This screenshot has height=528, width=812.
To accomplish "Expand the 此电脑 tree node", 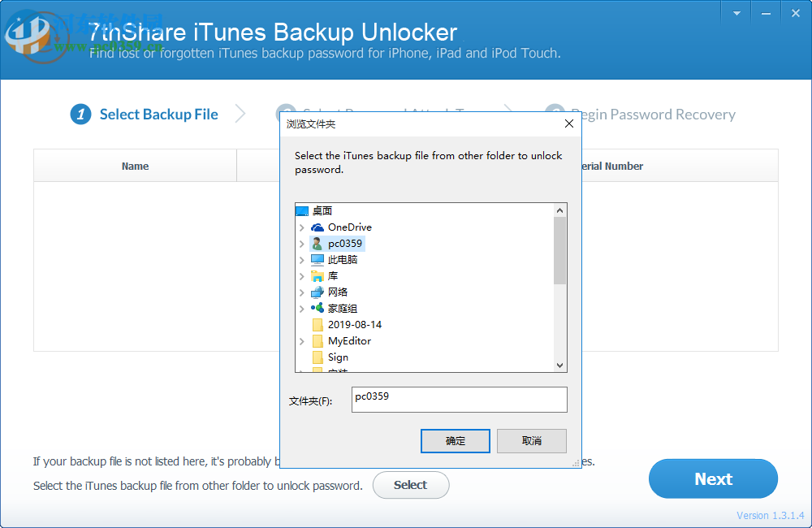I will [x=300, y=259].
